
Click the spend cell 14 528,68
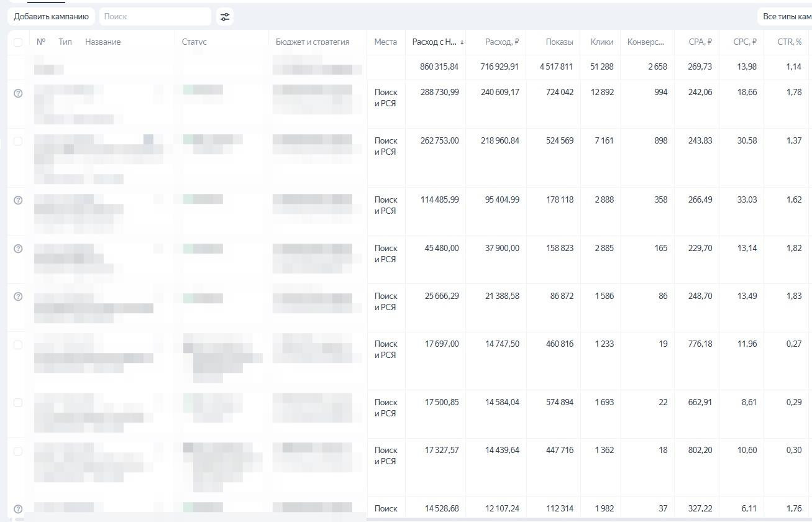tap(442, 508)
